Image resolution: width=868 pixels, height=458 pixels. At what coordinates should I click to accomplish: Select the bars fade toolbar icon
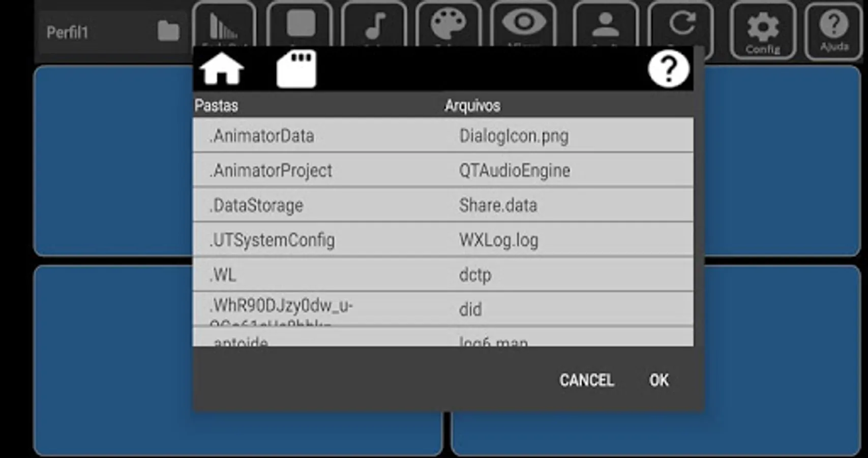point(224,24)
